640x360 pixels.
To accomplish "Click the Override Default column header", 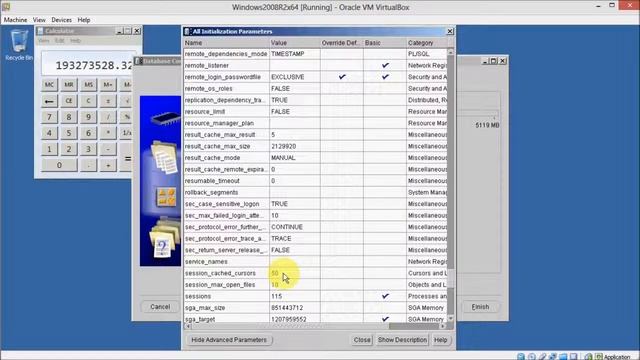I will 342,43.
